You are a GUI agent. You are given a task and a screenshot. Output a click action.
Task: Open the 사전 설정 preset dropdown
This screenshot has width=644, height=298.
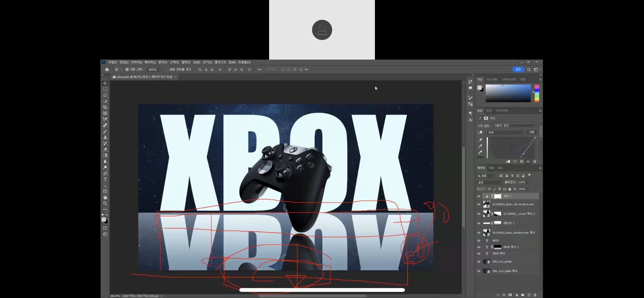(515, 126)
